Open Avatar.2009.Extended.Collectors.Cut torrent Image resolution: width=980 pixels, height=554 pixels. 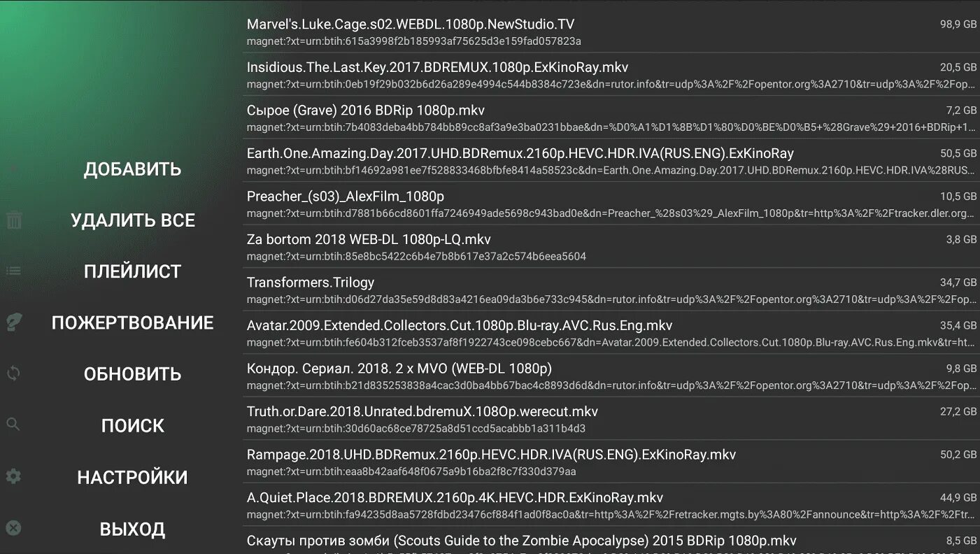(460, 325)
